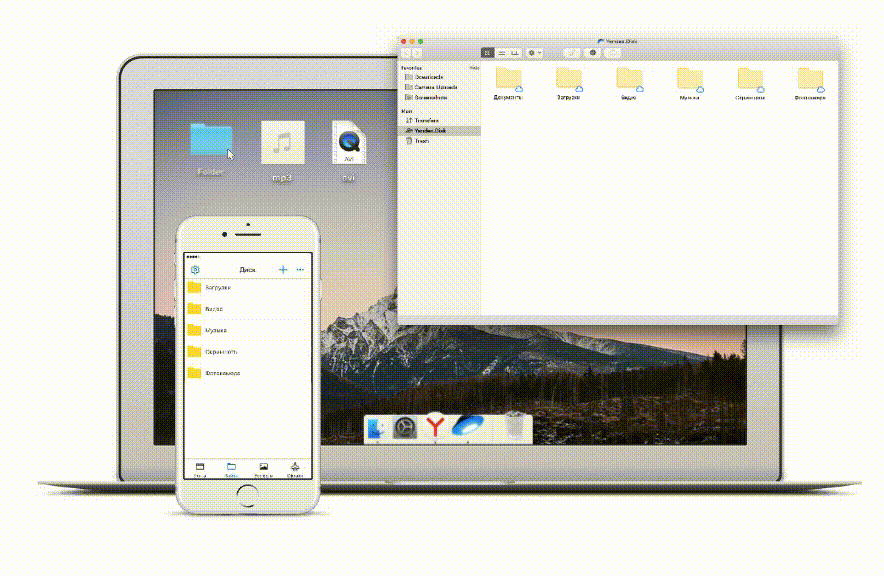Click Hide next to Favorites in sidebar

(x=474, y=68)
